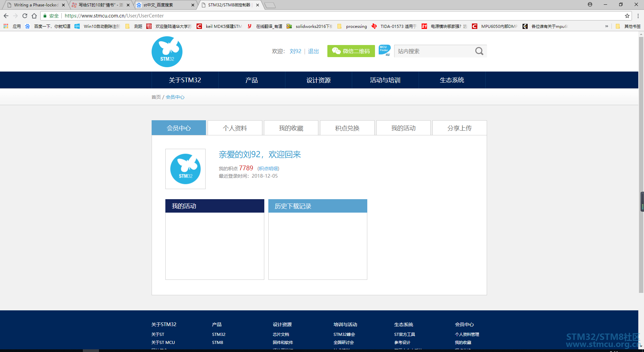Click the 历史下载记录 panel header
Viewport: 644px width, 352px height.
pos(318,206)
